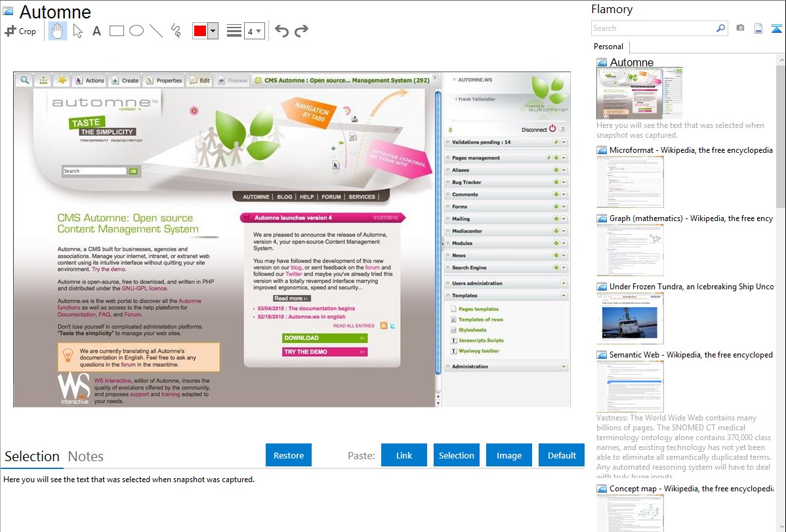The width and height of the screenshot is (786, 532).
Task: Open the Microformat Wikipedia snapshot thumbnail
Action: (x=630, y=182)
